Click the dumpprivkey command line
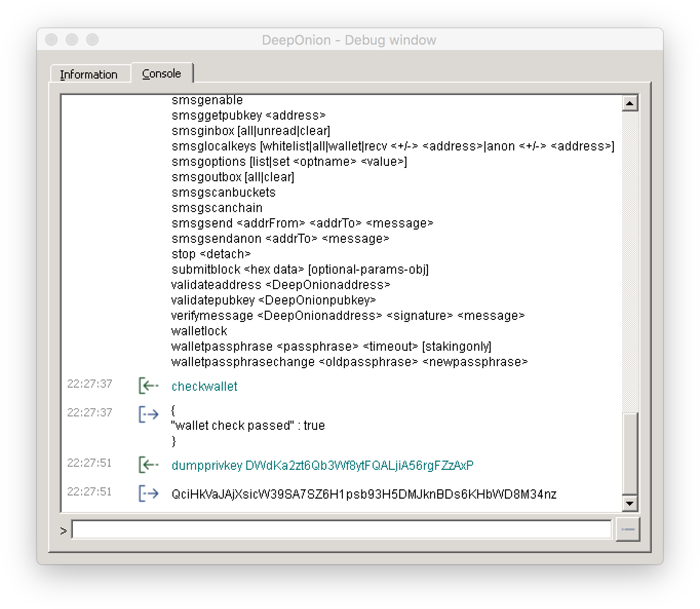700x609 pixels. tap(322, 465)
